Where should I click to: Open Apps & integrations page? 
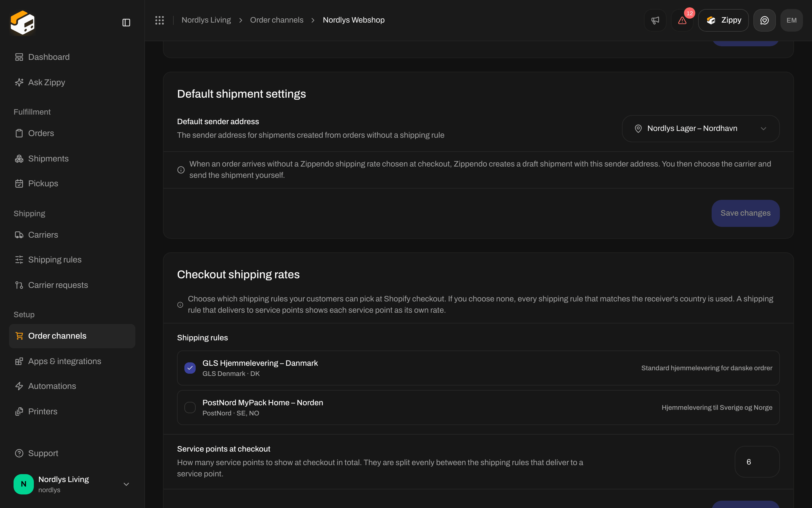[72, 361]
